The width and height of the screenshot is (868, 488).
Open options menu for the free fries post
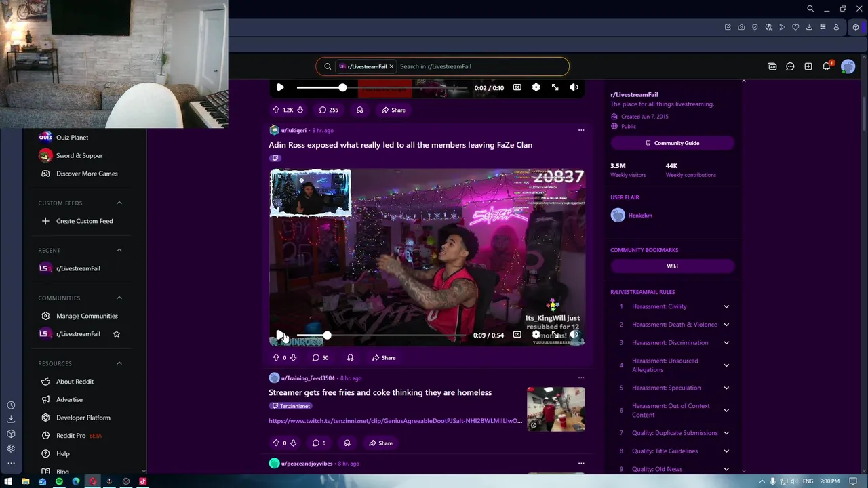click(581, 378)
